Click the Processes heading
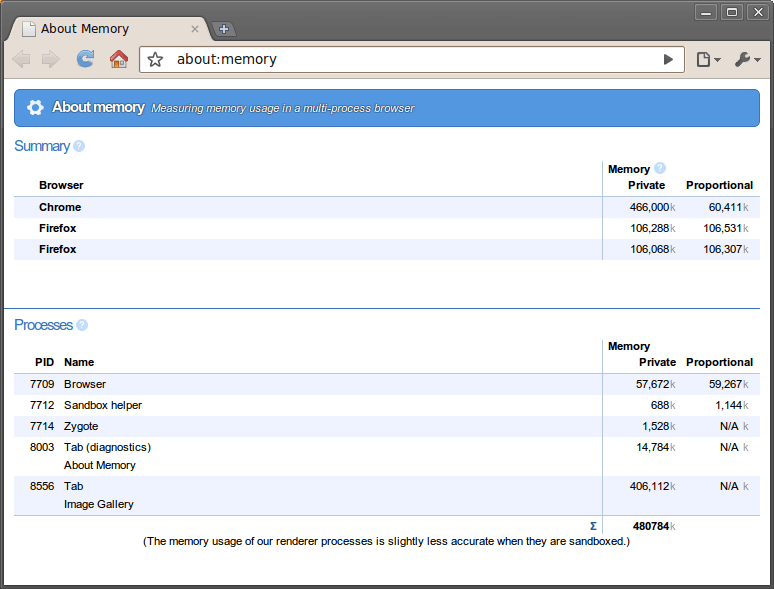774x589 pixels. click(43, 325)
